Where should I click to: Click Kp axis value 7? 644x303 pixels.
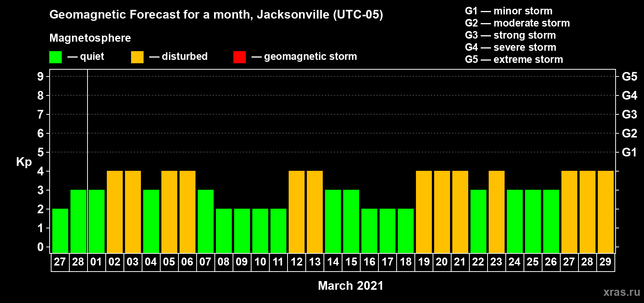pos(41,114)
